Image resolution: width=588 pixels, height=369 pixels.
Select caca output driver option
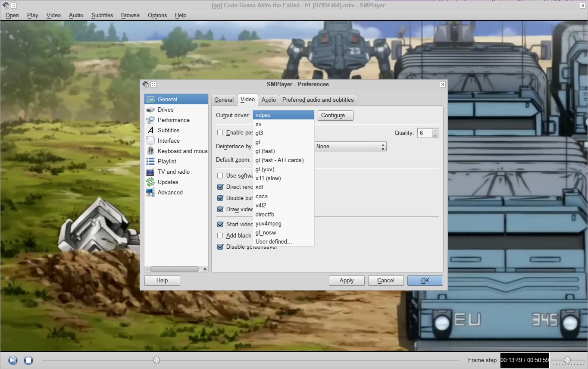284,197
